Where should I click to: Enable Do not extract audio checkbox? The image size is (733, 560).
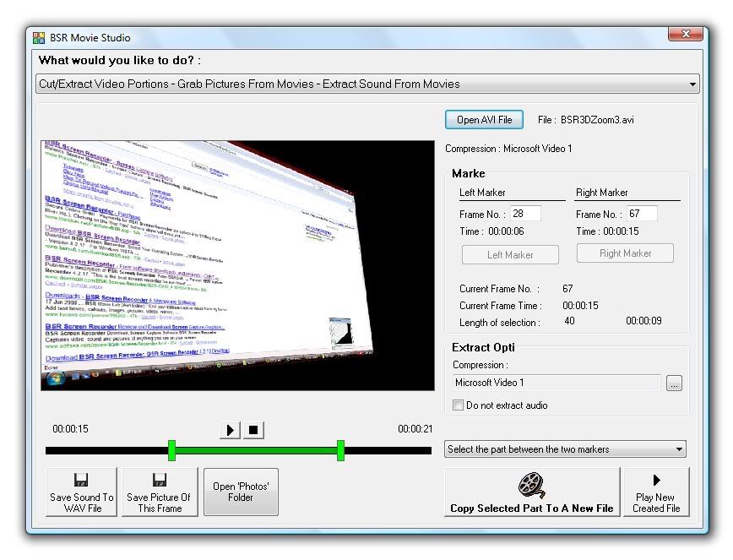tap(458, 405)
